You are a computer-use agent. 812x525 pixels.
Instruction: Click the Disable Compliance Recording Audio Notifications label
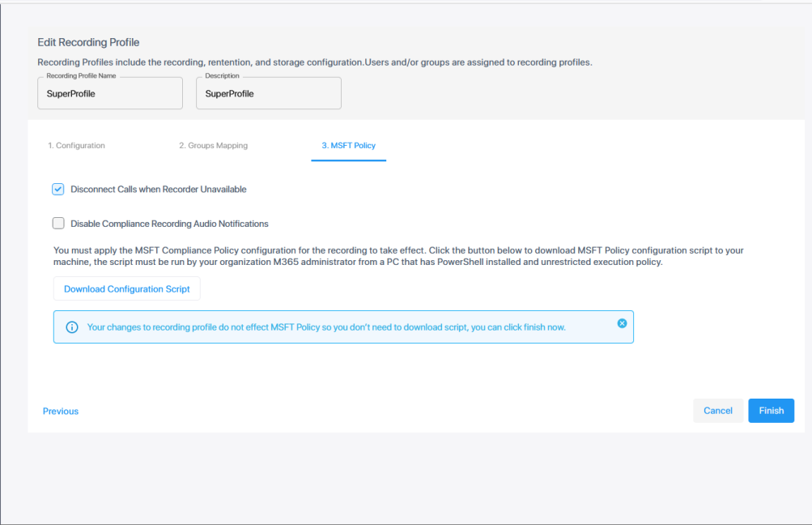[x=169, y=224]
